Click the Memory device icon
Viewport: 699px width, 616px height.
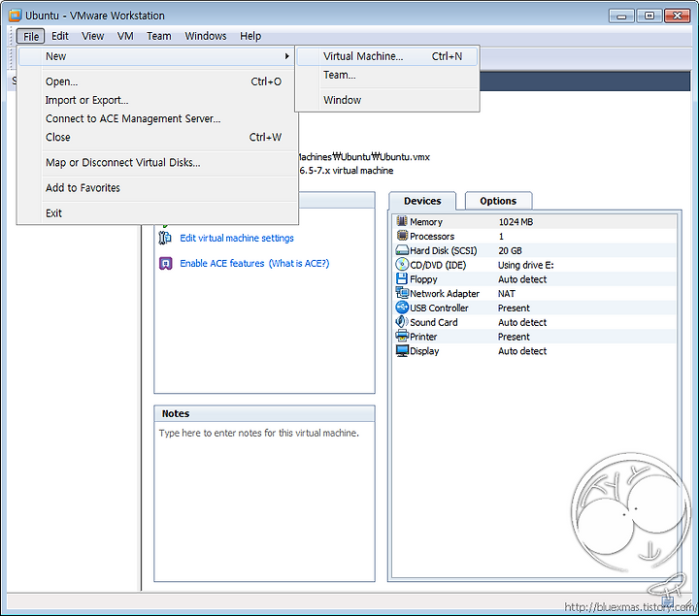[402, 221]
